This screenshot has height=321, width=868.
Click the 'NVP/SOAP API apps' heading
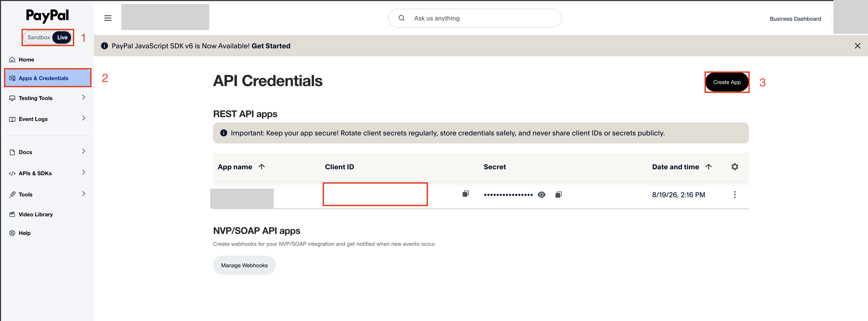pos(257,231)
